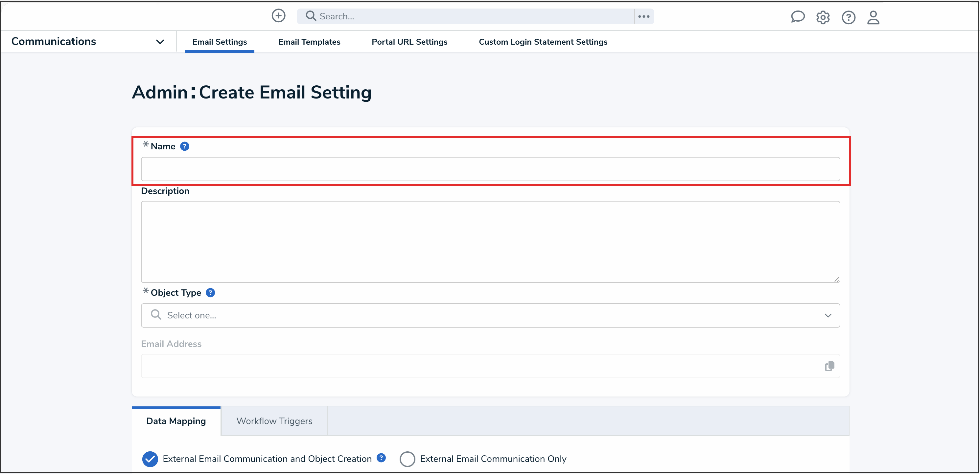Copy the email address with the copy icon

pyautogui.click(x=829, y=366)
